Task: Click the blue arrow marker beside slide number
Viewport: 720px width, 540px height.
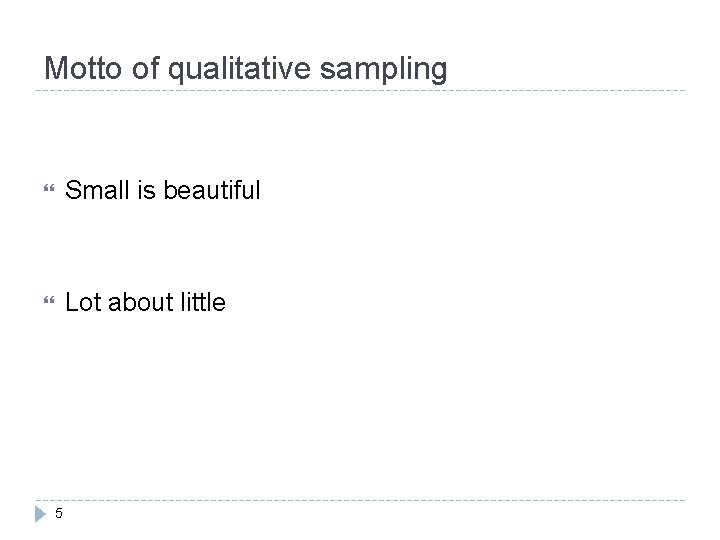Action: tap(40, 513)
